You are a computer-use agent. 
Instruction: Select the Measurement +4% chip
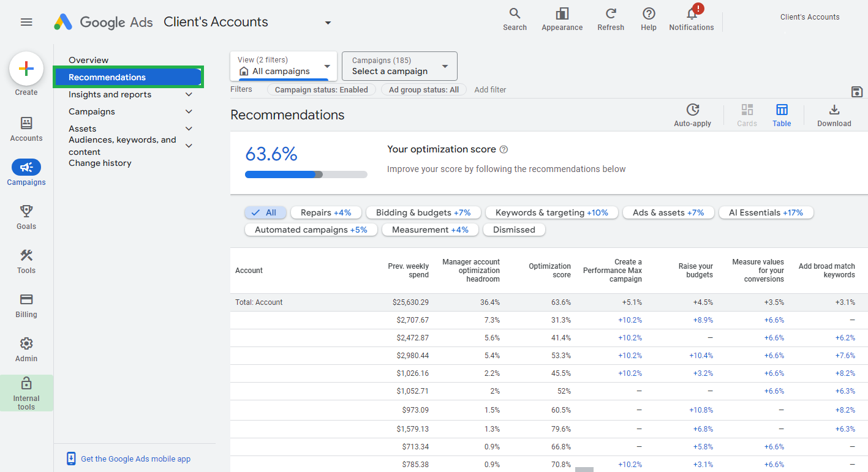tap(430, 230)
